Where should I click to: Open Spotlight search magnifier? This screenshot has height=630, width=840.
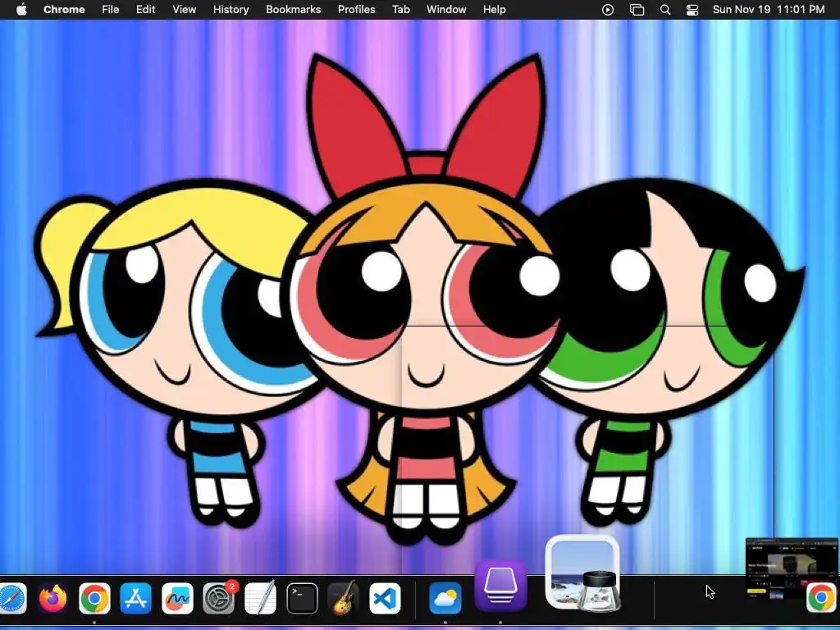(x=664, y=10)
